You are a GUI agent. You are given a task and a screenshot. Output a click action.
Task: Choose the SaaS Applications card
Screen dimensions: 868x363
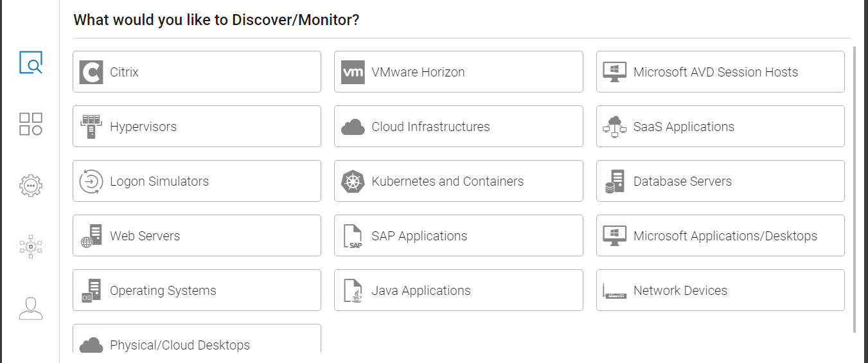pyautogui.click(x=720, y=127)
